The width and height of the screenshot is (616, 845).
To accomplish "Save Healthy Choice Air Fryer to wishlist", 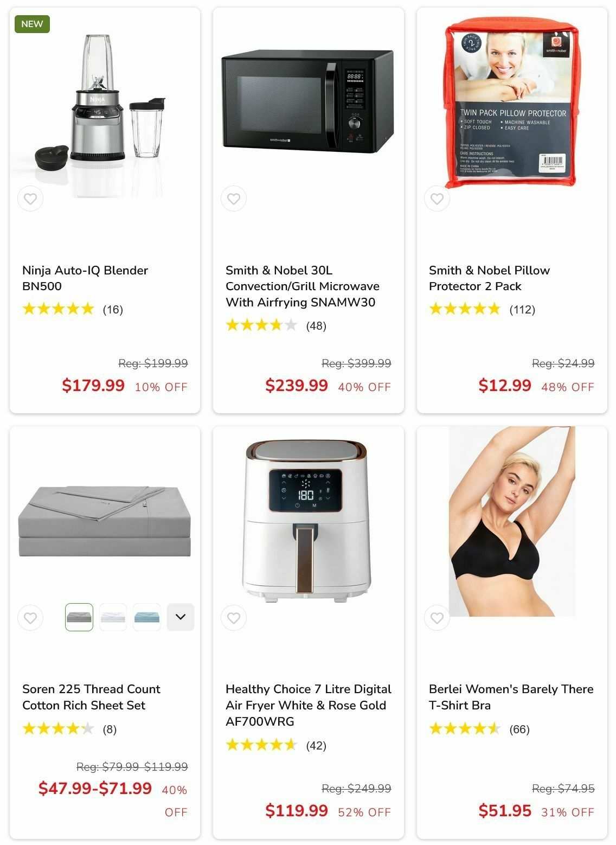I will pyautogui.click(x=234, y=618).
